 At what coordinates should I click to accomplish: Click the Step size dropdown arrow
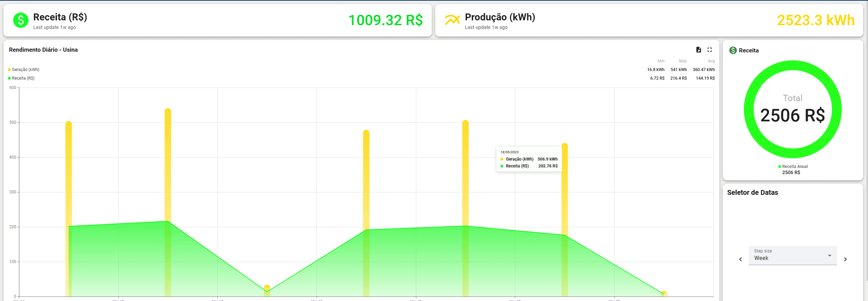[x=829, y=255]
